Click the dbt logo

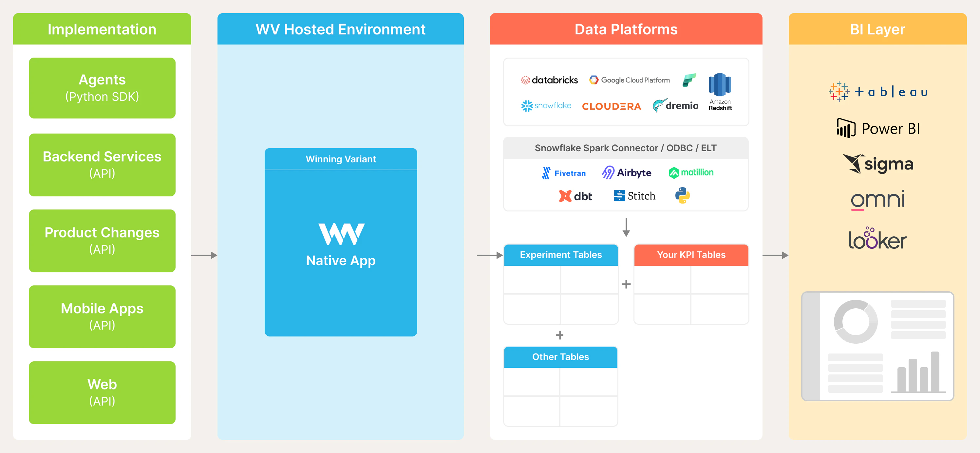[x=575, y=196]
